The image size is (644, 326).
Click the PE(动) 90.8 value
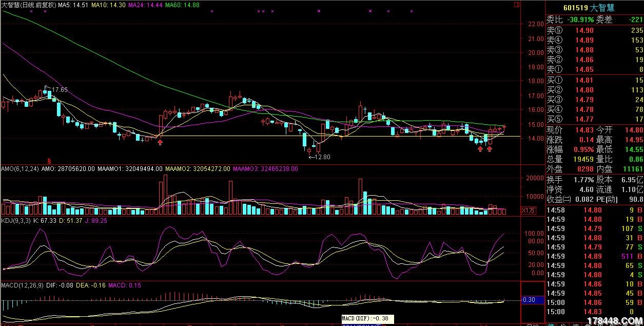(x=636, y=199)
